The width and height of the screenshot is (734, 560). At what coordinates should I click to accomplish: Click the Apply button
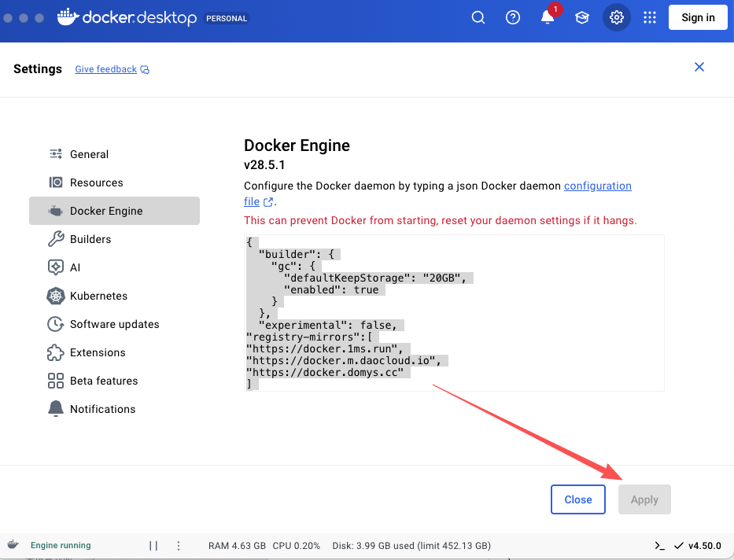pyautogui.click(x=644, y=499)
